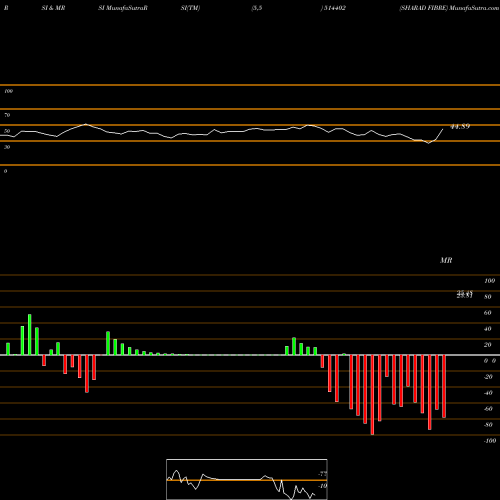Click the 'SI & MR' header label
This screenshot has height=500, width=500.
53,8
